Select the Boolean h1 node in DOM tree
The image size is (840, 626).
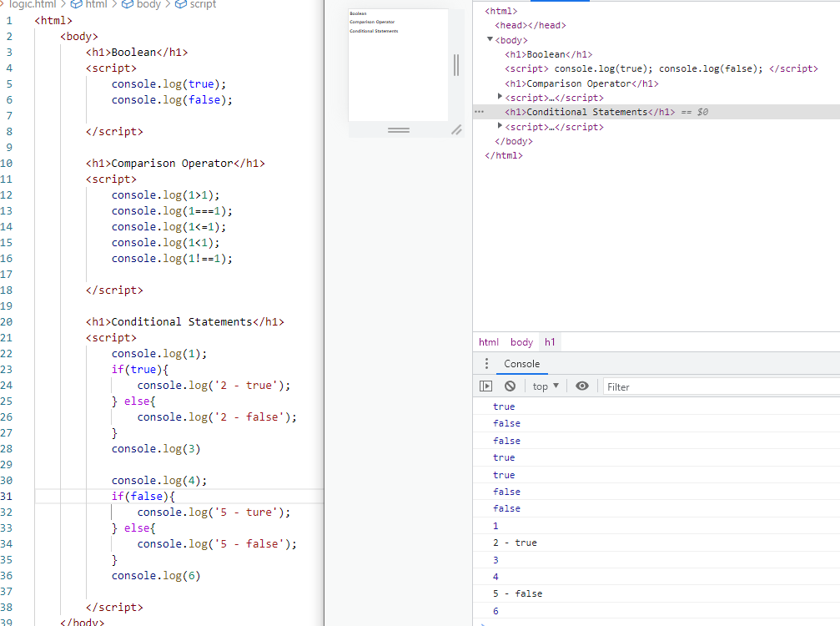coord(549,54)
